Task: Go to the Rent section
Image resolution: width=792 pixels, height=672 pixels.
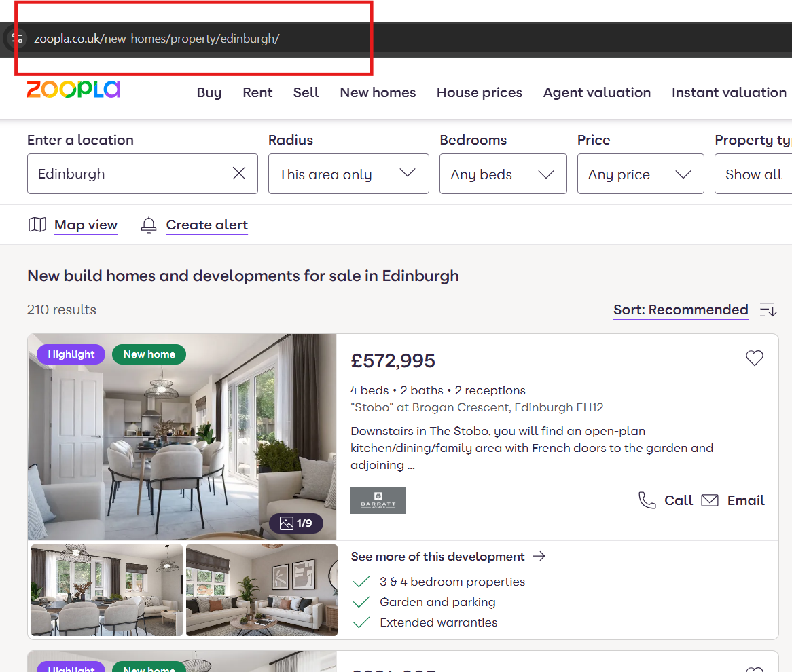Action: pos(257,92)
